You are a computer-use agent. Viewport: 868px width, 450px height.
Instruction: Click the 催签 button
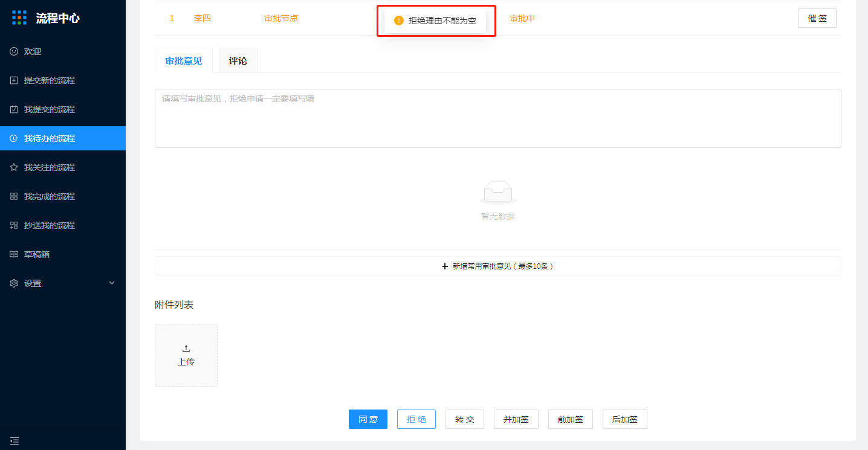[817, 18]
